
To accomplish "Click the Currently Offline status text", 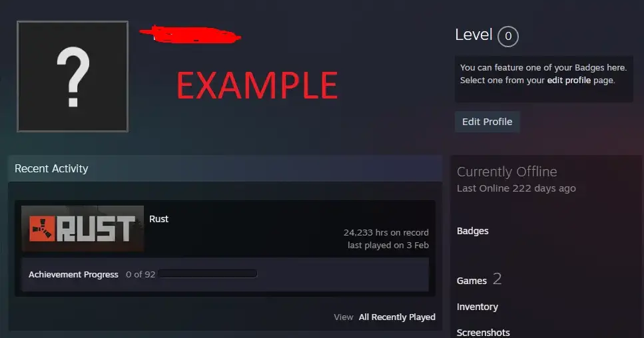I will 507,172.
